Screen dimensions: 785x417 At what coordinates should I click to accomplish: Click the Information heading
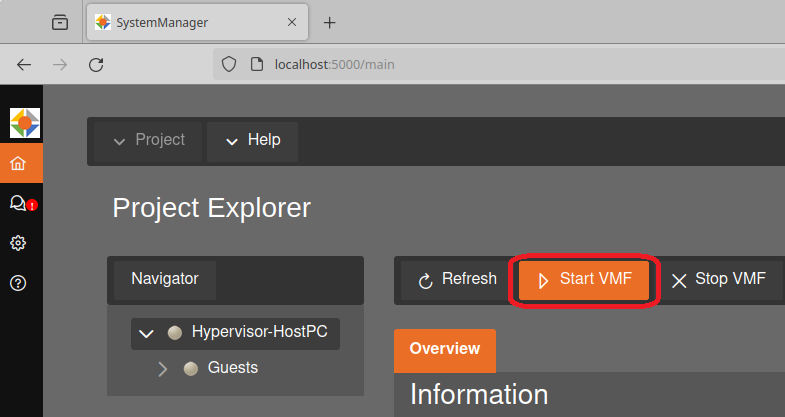pyautogui.click(x=479, y=394)
